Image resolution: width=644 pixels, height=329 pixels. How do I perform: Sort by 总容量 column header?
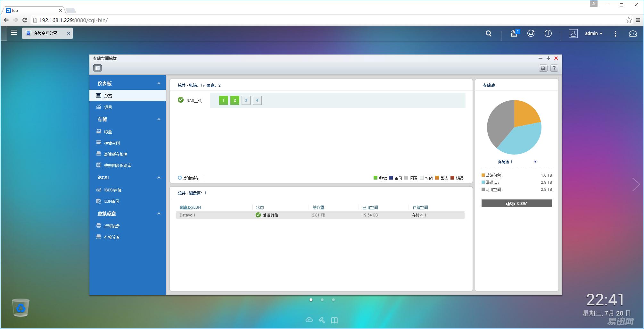[x=318, y=207]
